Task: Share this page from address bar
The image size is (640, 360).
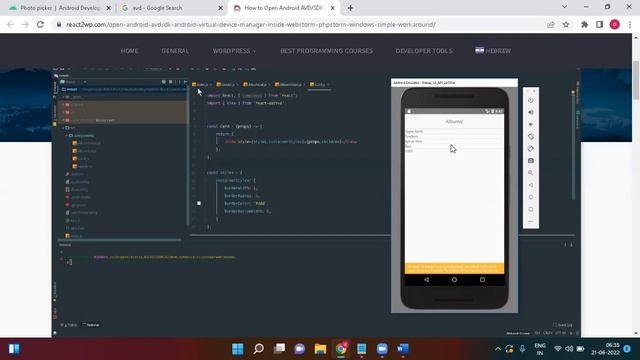Action: pyautogui.click(x=551, y=24)
